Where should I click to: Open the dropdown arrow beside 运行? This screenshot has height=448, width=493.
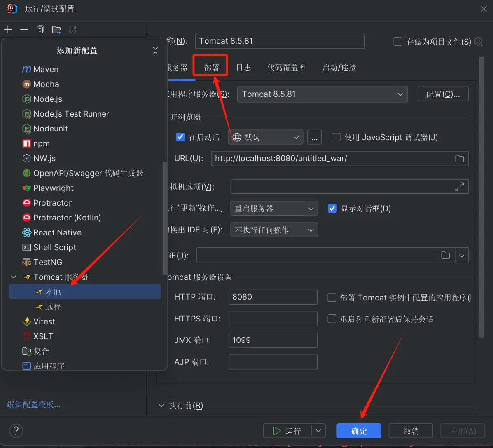point(318,431)
